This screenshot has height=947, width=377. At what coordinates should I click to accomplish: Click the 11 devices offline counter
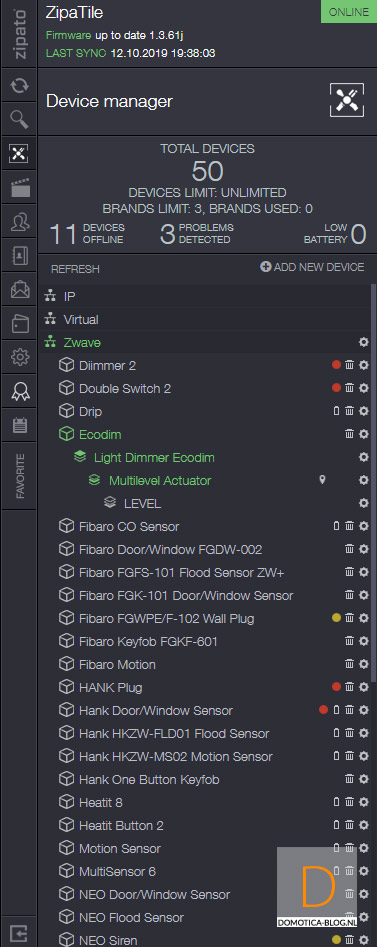[86, 234]
